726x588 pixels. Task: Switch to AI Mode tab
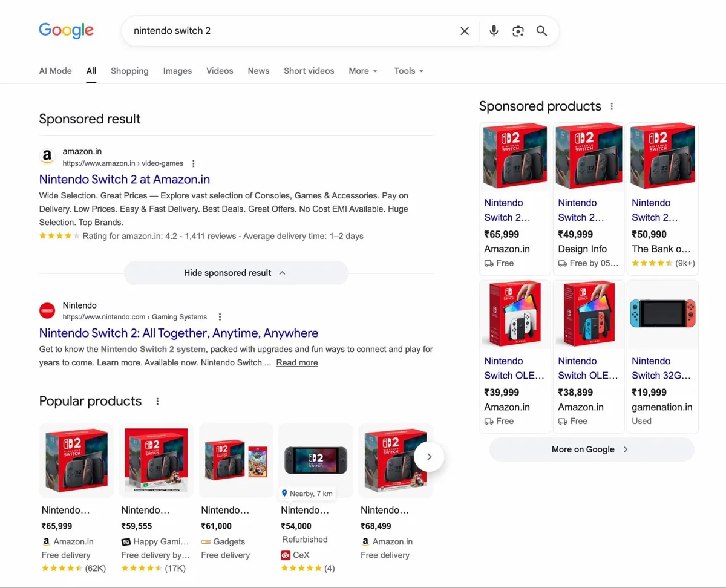coord(55,71)
